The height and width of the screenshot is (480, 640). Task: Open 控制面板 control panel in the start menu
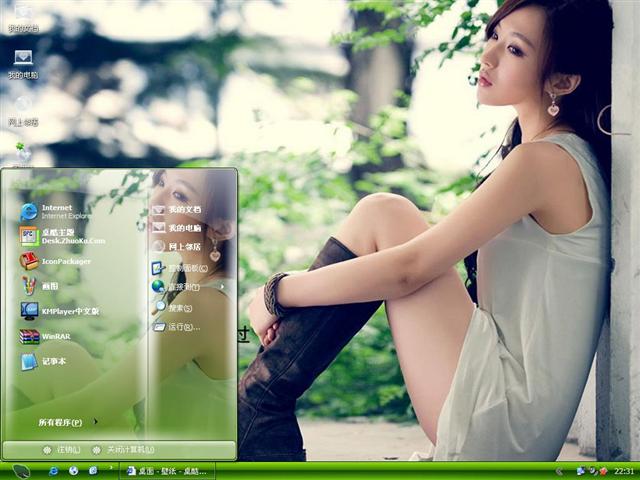click(180, 268)
